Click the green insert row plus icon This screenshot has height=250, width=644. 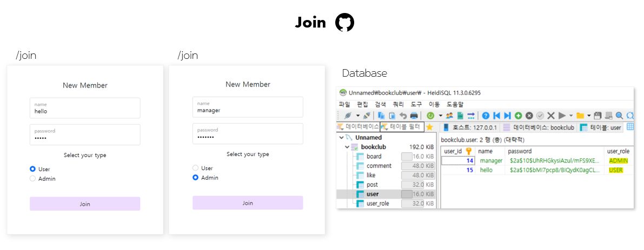[518, 116]
